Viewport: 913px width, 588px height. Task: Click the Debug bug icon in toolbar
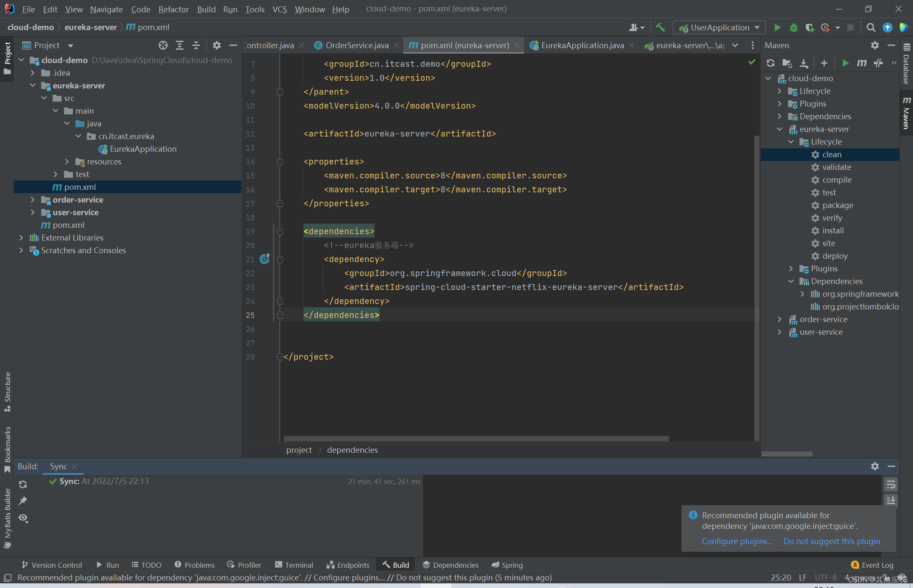(793, 28)
